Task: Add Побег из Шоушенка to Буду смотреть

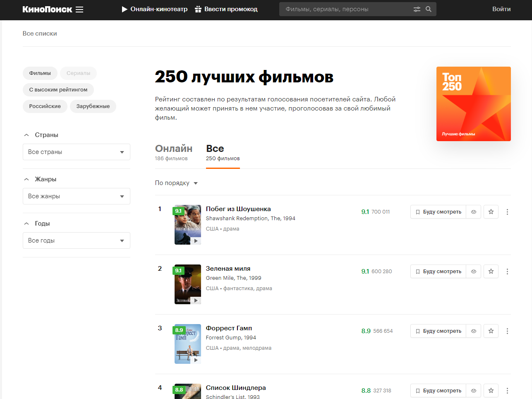Action: (x=438, y=212)
